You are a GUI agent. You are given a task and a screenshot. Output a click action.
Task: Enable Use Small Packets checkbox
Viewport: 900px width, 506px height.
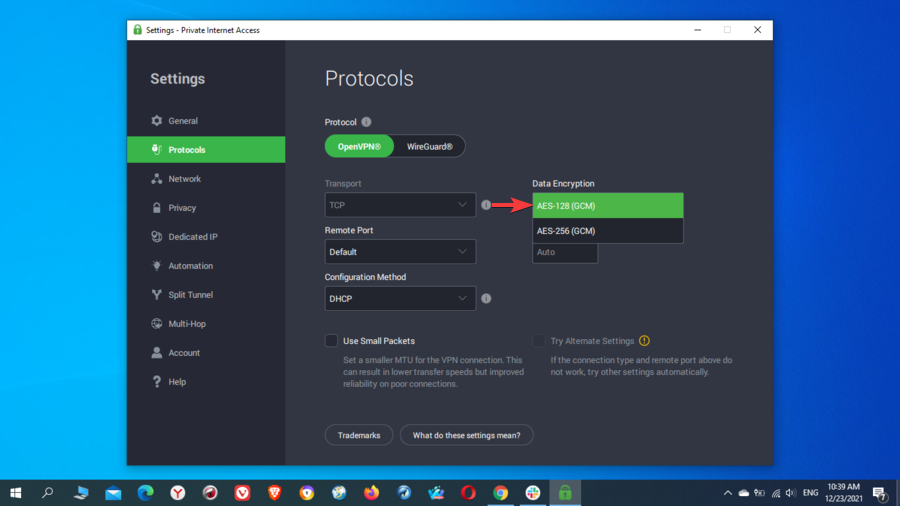point(331,341)
